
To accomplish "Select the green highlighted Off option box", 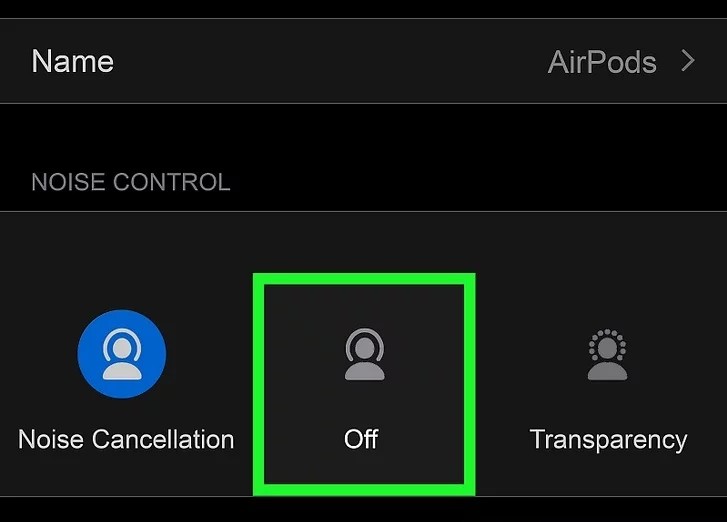I will [364, 384].
